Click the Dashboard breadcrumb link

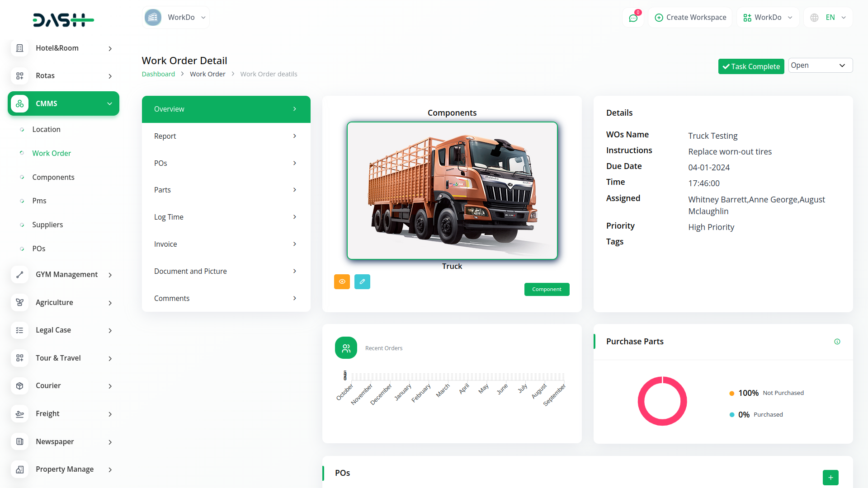pyautogui.click(x=158, y=74)
